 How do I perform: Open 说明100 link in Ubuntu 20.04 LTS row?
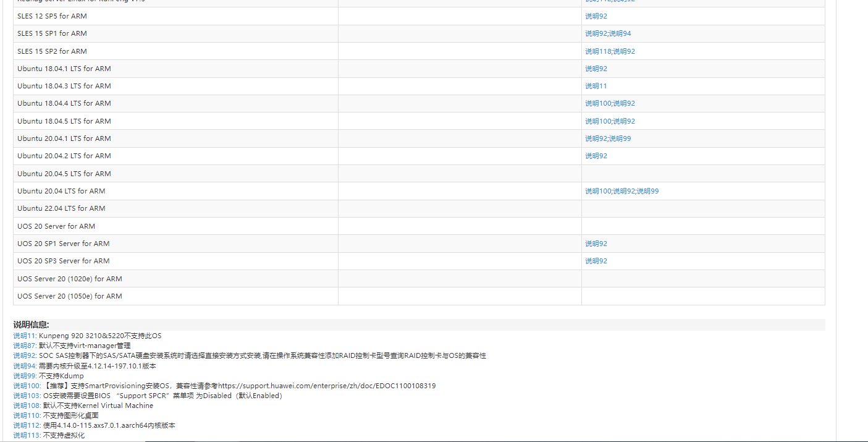[x=598, y=191]
